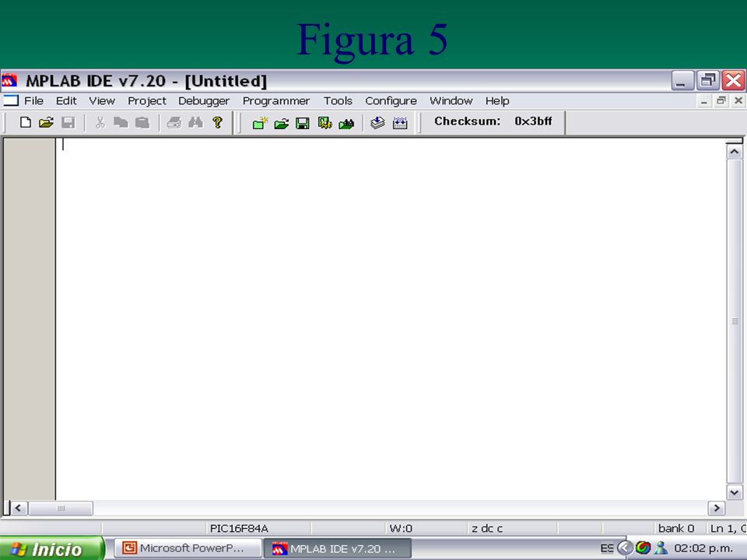This screenshot has height=560, width=747.
Task: Click the grayed Save floppy icon
Action: (68, 123)
